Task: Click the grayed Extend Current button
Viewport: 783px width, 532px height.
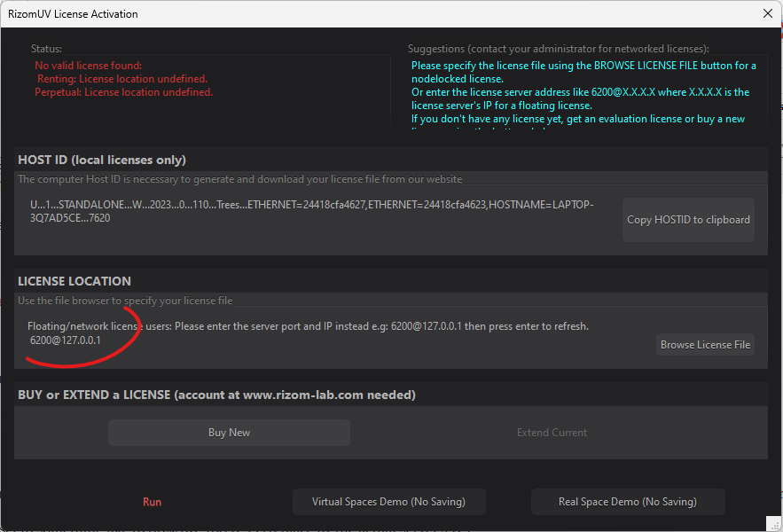Action: 552,433
